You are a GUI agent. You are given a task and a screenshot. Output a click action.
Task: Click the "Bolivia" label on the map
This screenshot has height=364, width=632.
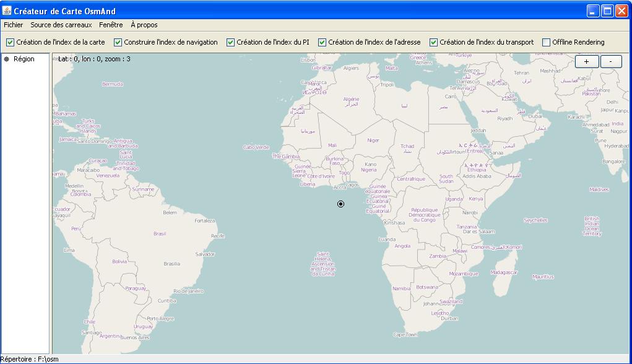coord(119,262)
